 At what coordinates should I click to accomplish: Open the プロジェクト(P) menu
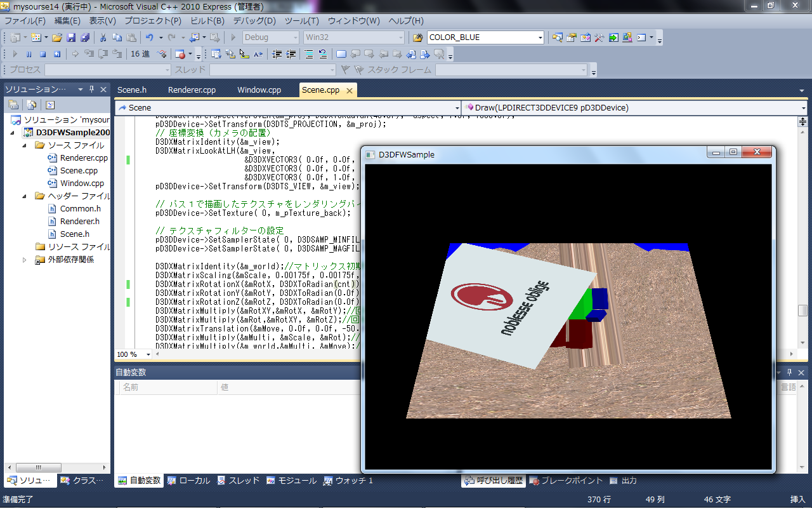[x=154, y=21]
